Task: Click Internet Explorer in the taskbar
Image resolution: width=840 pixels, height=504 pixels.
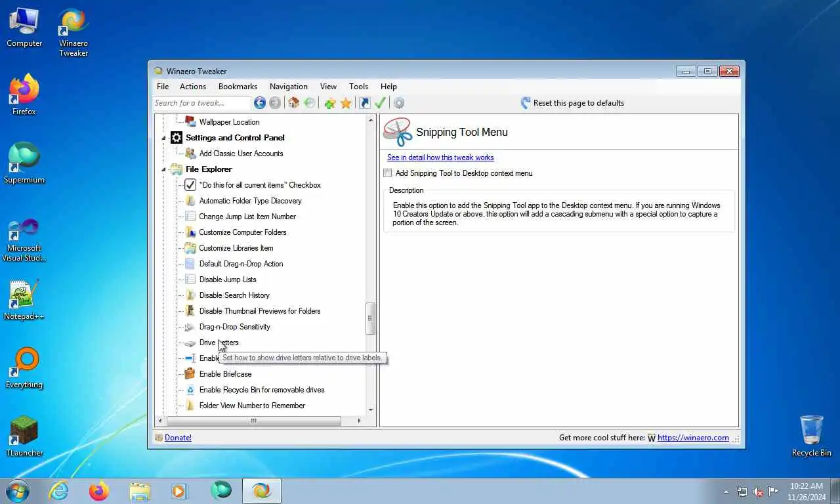Action: pyautogui.click(x=59, y=491)
